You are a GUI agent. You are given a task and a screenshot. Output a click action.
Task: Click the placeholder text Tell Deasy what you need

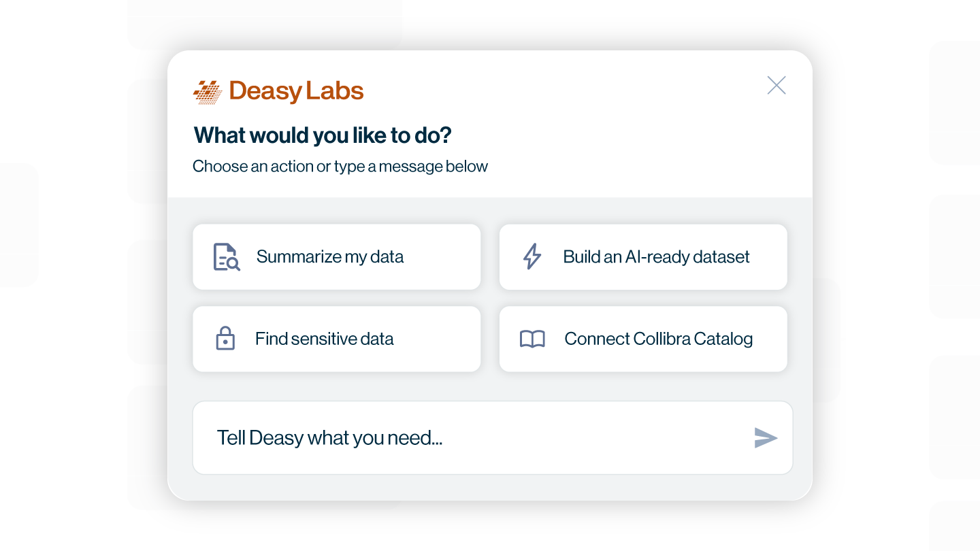pos(329,437)
